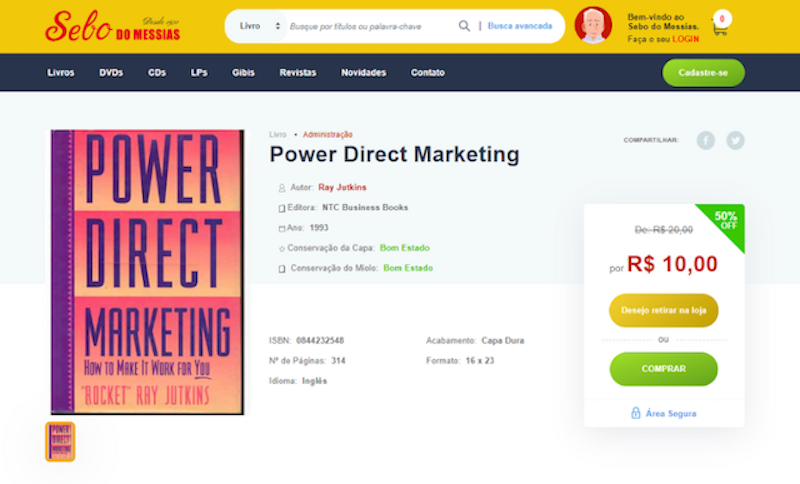This screenshot has height=484, width=800.
Task: Click the De R$ 20,00 old price
Action: pyautogui.click(x=663, y=230)
